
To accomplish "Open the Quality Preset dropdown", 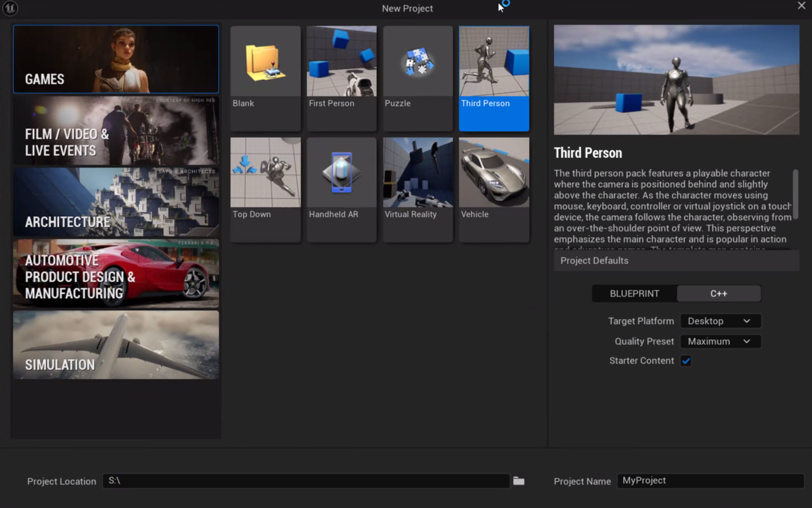I will pos(720,341).
